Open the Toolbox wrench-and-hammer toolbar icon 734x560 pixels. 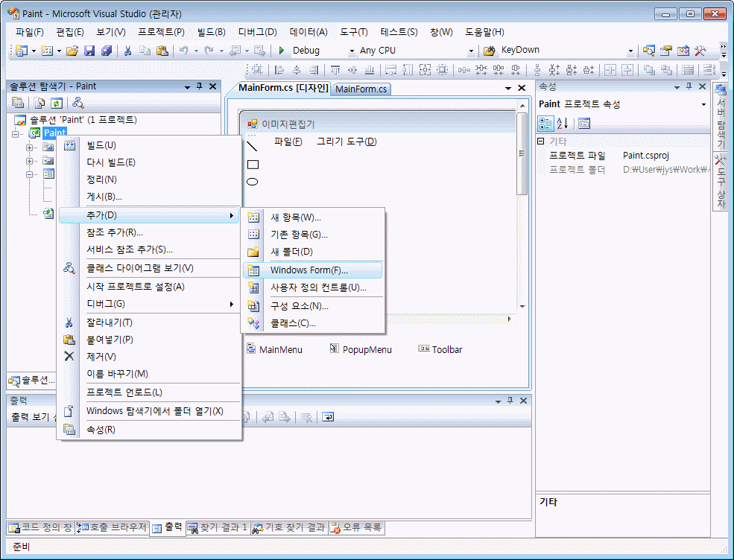[x=700, y=51]
